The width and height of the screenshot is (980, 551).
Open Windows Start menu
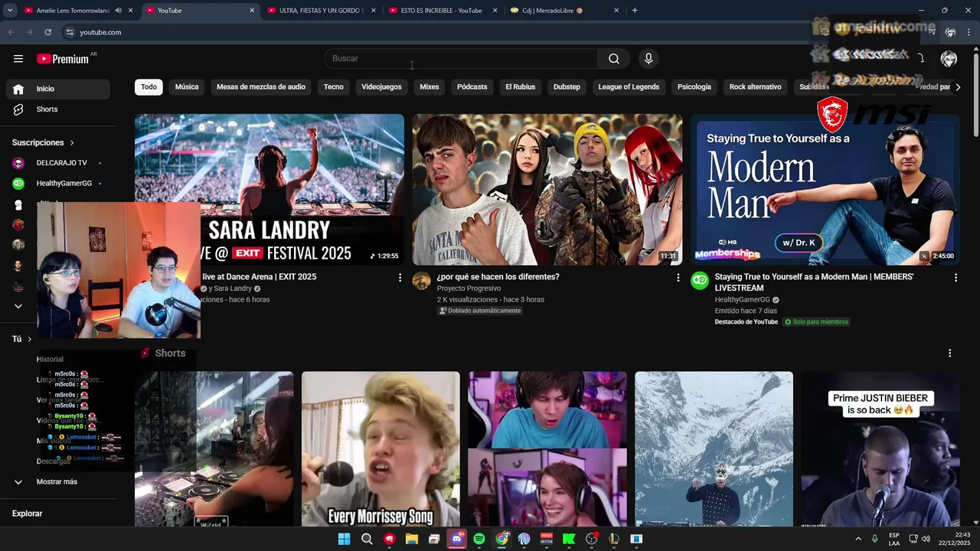(344, 539)
